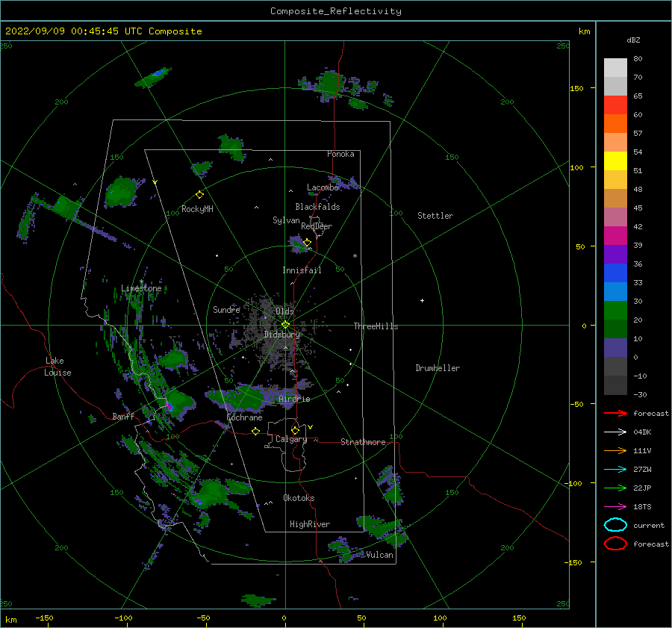Click the Drumheller town label
This screenshot has width=672, height=628.
(x=438, y=368)
